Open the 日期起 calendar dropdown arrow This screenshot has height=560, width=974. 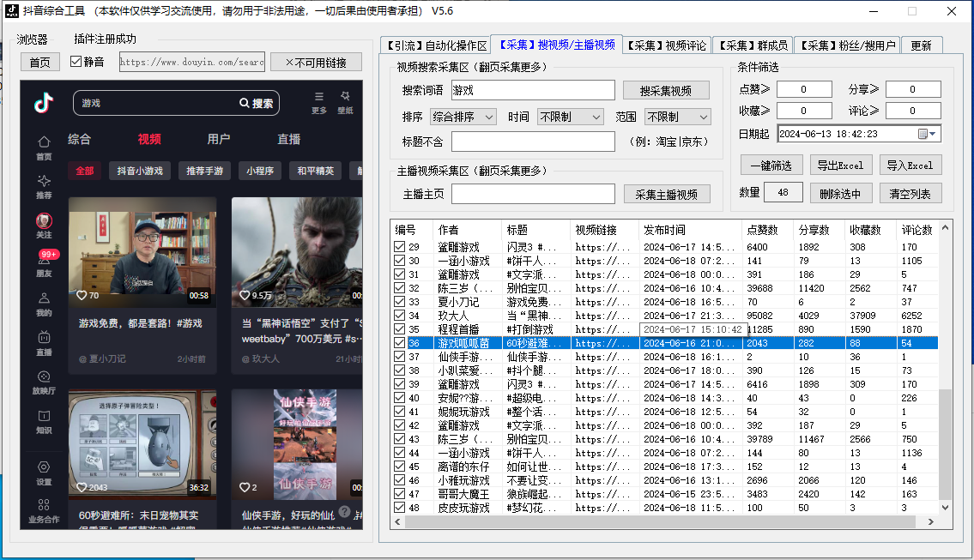pos(933,134)
